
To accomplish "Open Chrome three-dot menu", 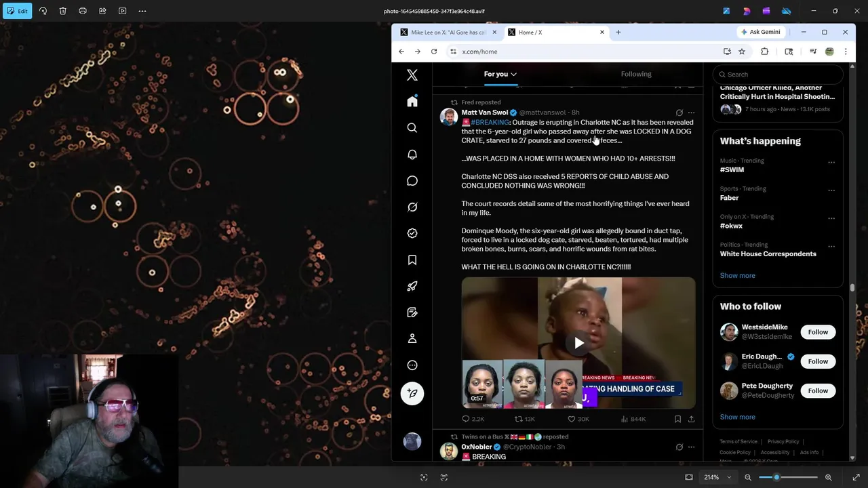I will coord(846,52).
